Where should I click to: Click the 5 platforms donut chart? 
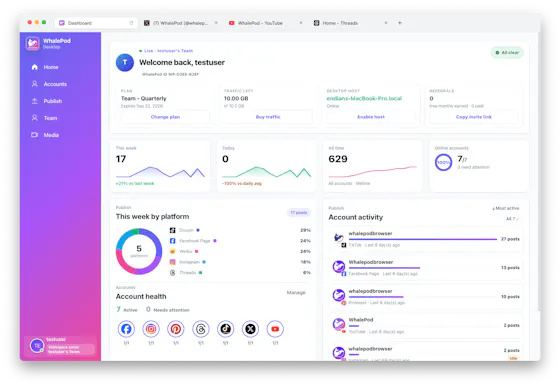point(139,251)
